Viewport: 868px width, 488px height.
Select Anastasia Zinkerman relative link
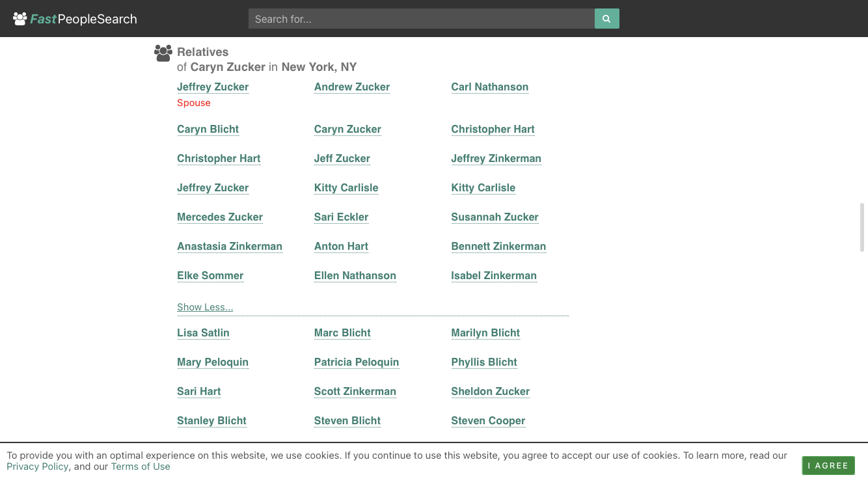tap(230, 246)
